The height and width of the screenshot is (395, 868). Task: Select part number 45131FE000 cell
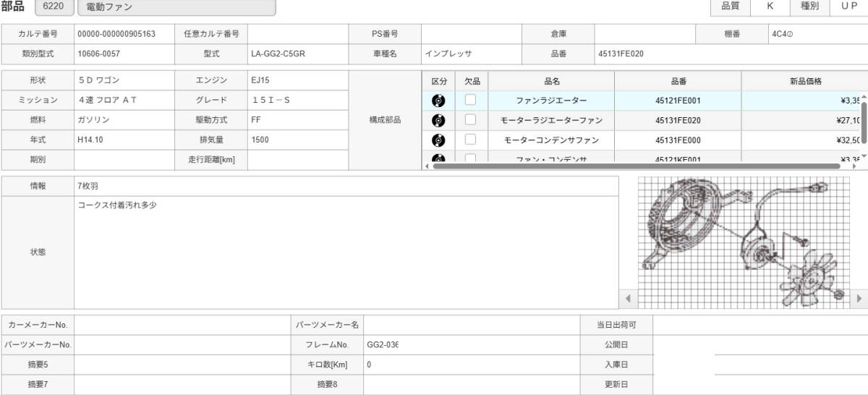pyautogui.click(x=678, y=140)
